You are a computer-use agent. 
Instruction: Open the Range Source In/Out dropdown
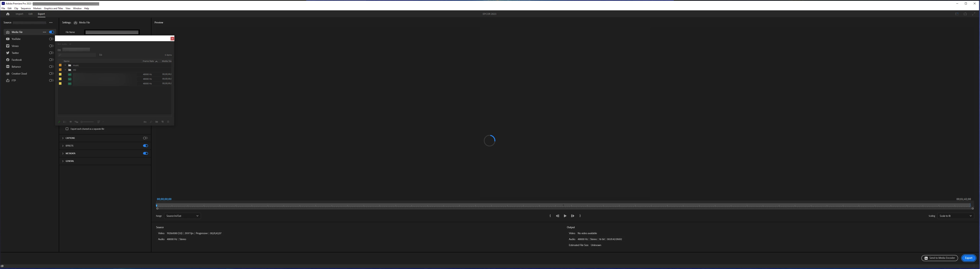pyautogui.click(x=182, y=216)
